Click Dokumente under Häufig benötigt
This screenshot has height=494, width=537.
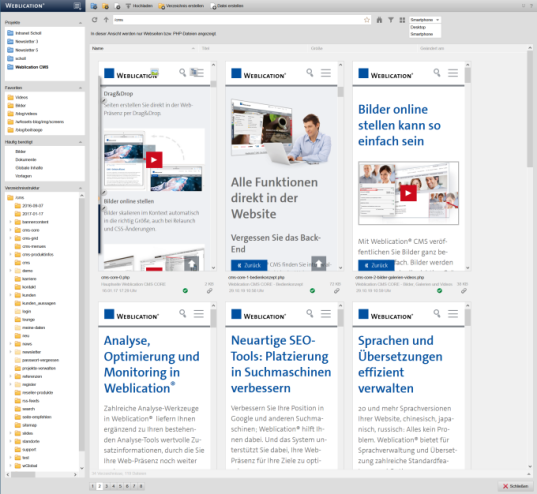(x=25, y=160)
